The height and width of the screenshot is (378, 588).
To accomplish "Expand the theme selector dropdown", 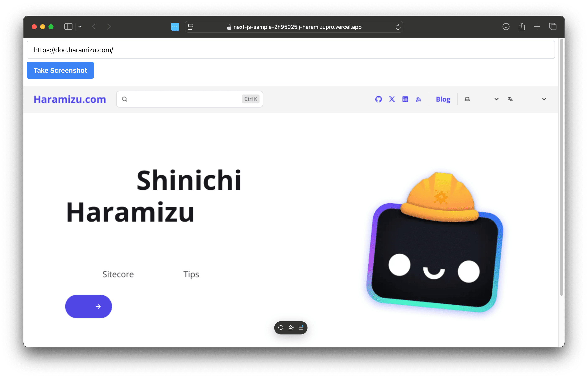I will click(481, 99).
